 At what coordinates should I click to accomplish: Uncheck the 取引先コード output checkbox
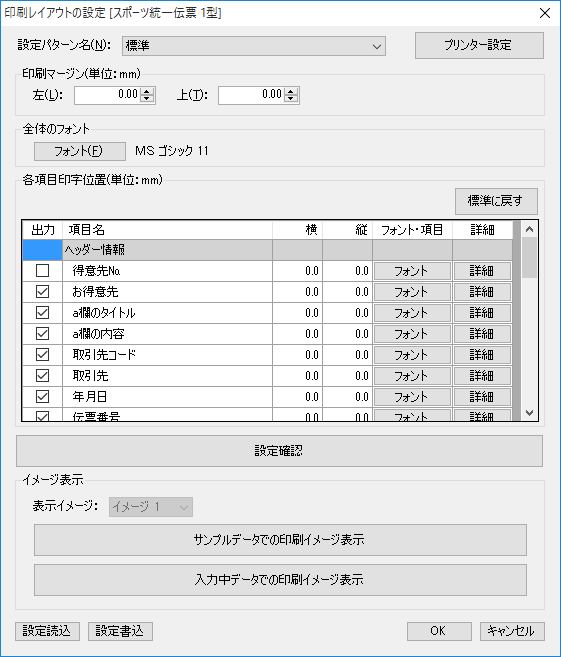(x=42, y=354)
